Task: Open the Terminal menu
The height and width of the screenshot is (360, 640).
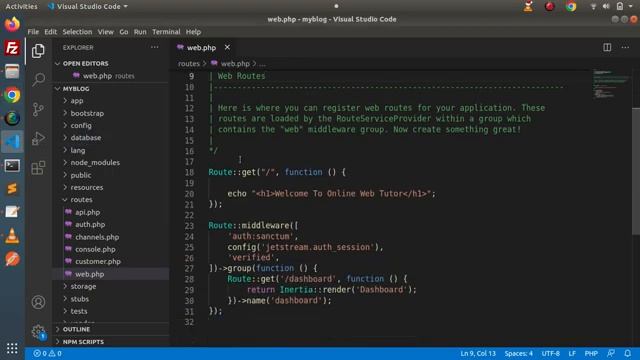Action: pyautogui.click(x=166, y=32)
